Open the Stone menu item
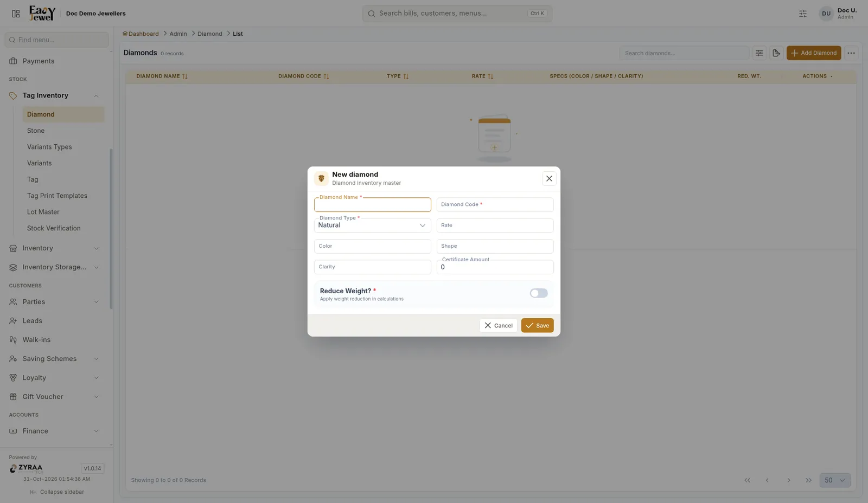The width and height of the screenshot is (868, 503). 63,131
